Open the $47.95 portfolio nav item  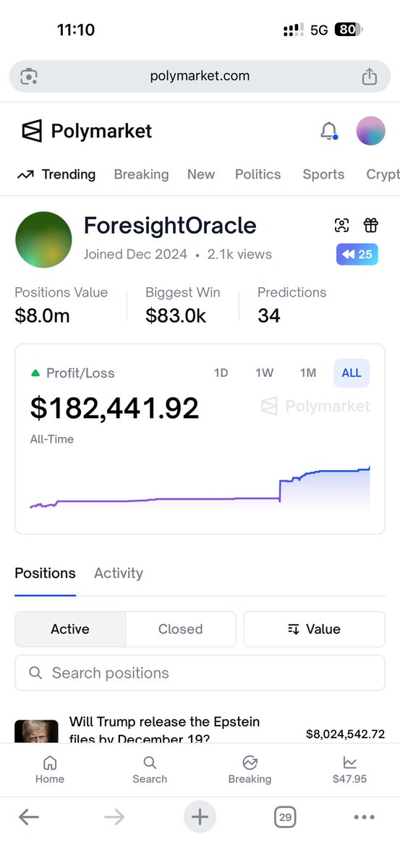[x=349, y=770]
